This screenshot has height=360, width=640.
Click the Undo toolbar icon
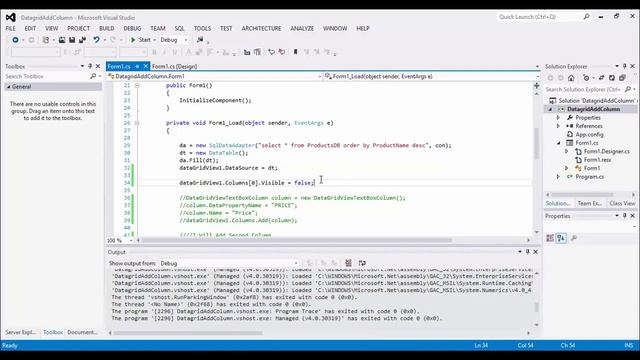click(96, 40)
